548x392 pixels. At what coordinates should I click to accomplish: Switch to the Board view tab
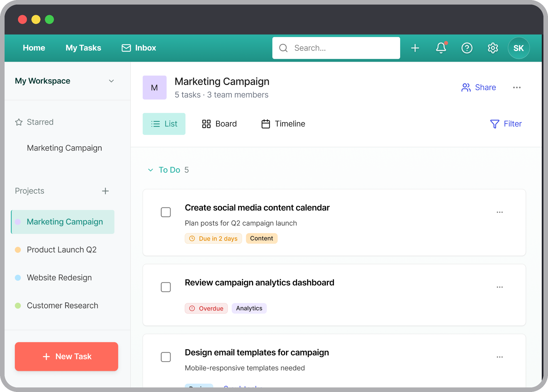coord(219,124)
